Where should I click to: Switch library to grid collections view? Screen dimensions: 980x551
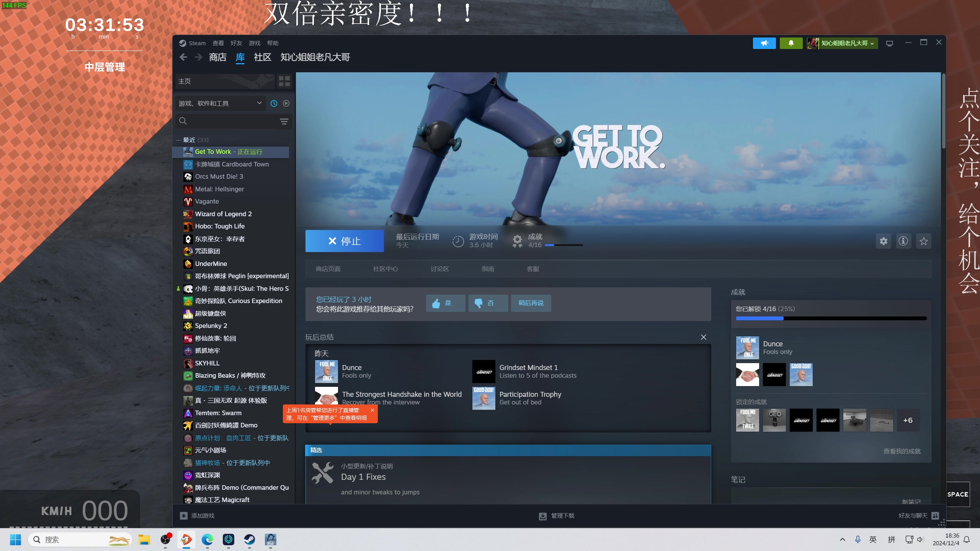coord(284,81)
